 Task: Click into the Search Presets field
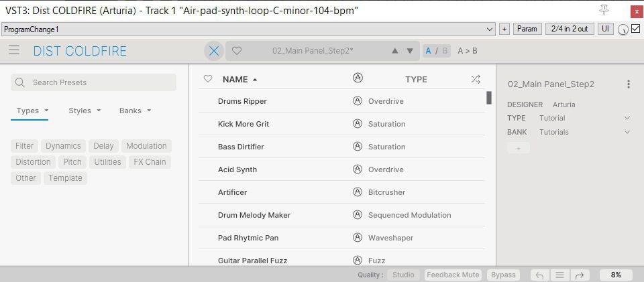(94, 82)
